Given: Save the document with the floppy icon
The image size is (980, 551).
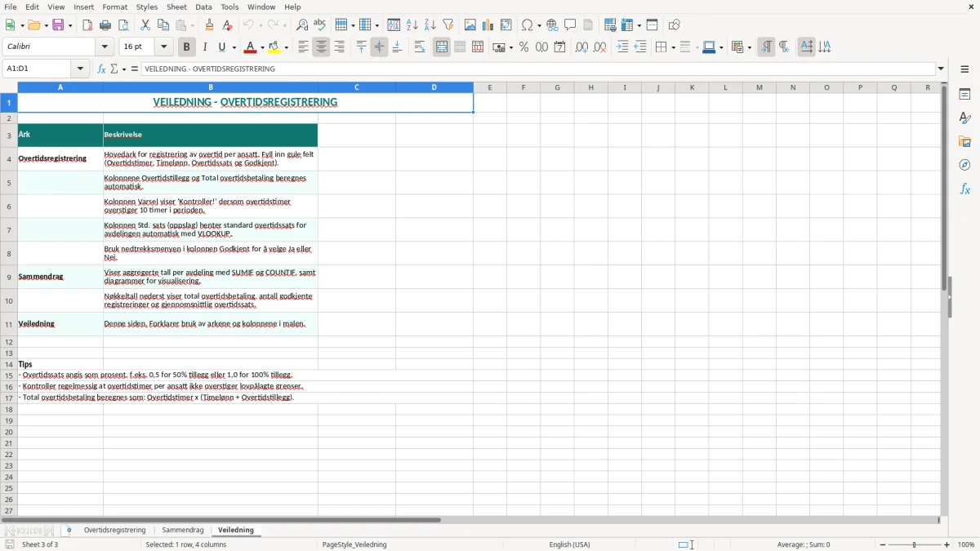Looking at the screenshot, I should 58,25.
